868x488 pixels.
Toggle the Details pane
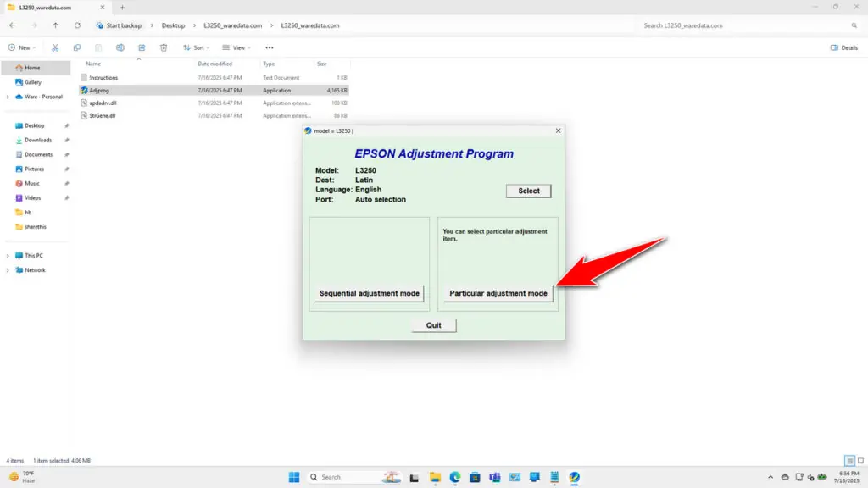pos(844,47)
